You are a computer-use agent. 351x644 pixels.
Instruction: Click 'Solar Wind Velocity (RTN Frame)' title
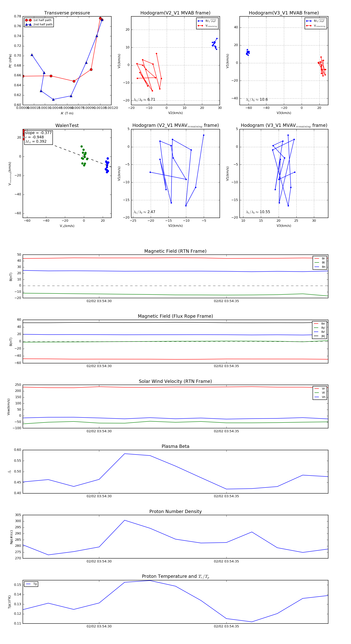pyautogui.click(x=175, y=381)
